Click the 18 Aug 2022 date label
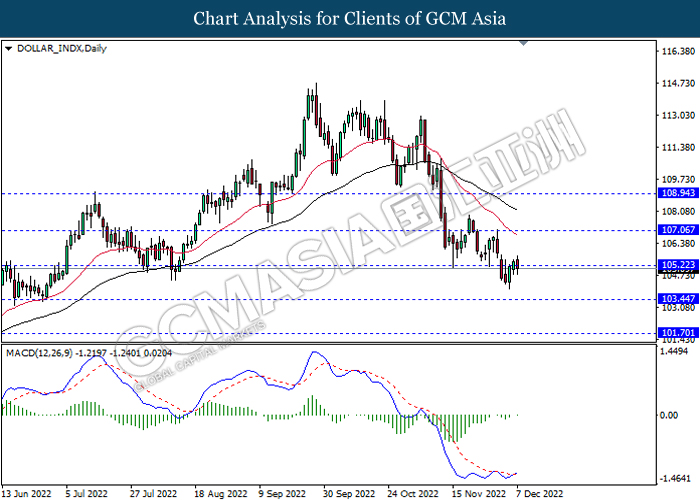 click(221, 494)
